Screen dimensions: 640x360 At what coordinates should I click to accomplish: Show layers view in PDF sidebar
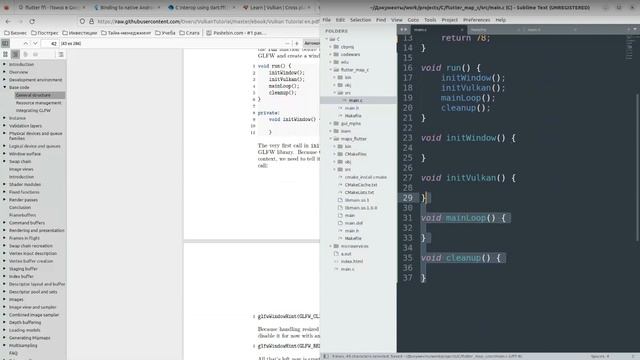pos(36,54)
